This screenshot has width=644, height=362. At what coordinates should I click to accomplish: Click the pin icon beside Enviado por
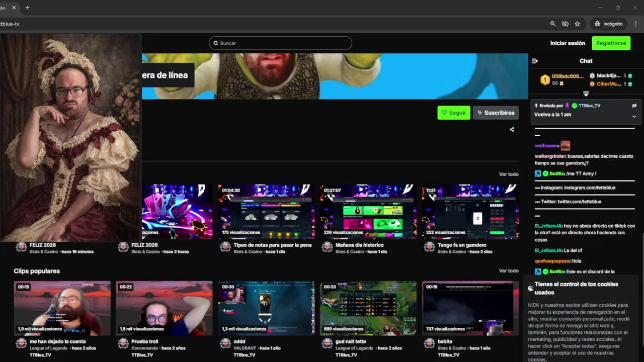pyautogui.click(x=536, y=106)
